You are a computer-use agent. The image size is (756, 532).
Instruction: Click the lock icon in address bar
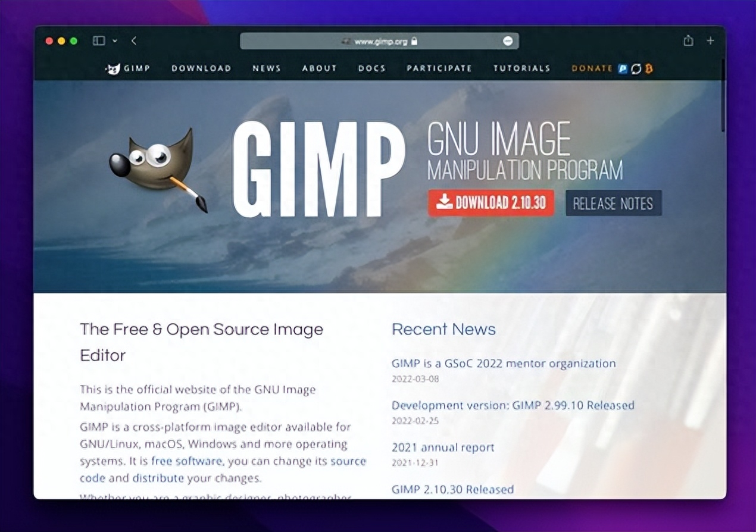pos(414,41)
